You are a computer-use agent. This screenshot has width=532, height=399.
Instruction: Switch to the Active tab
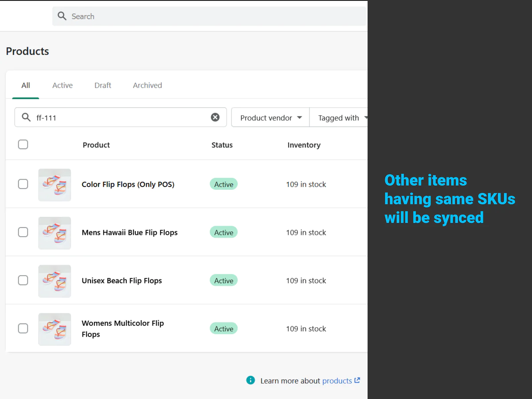pyautogui.click(x=63, y=85)
